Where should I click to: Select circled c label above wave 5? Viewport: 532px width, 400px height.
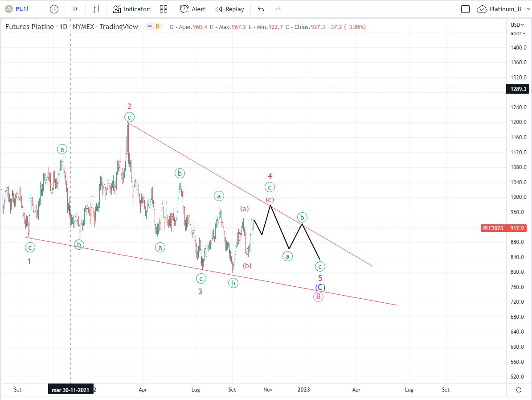(x=320, y=267)
